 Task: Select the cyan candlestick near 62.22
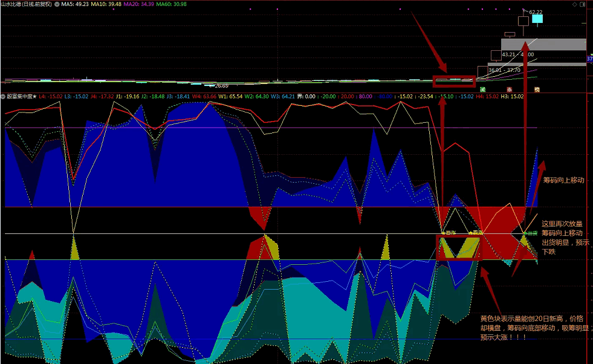point(537,19)
